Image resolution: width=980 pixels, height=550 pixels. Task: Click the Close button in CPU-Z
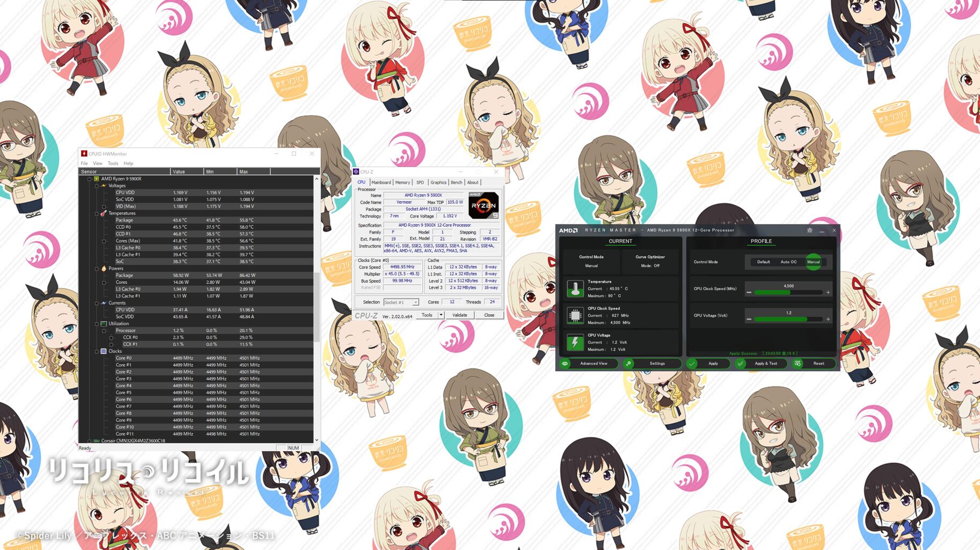(489, 315)
